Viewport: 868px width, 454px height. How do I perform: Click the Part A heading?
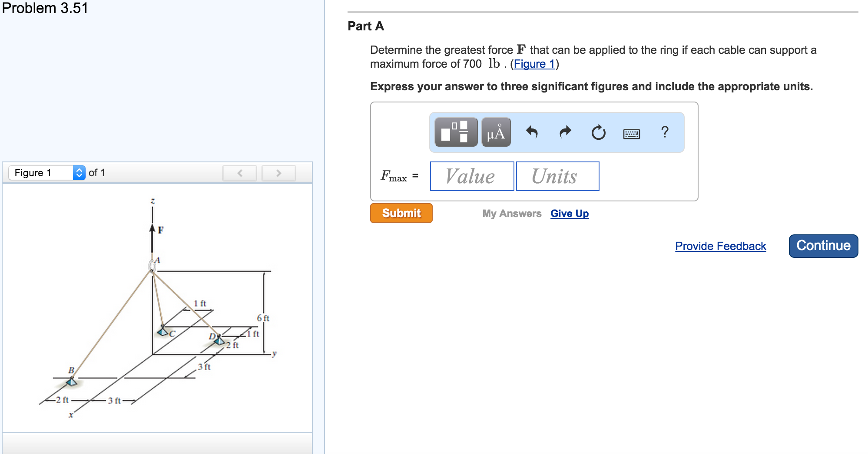click(366, 26)
